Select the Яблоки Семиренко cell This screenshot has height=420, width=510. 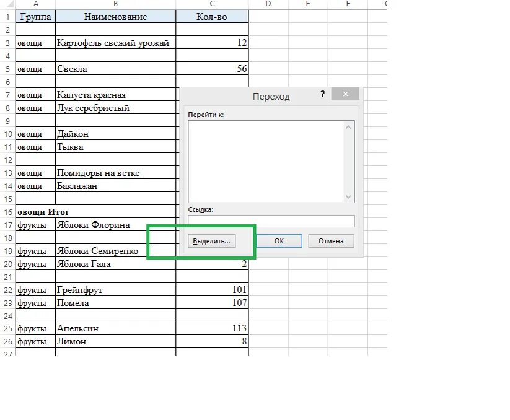pos(115,251)
